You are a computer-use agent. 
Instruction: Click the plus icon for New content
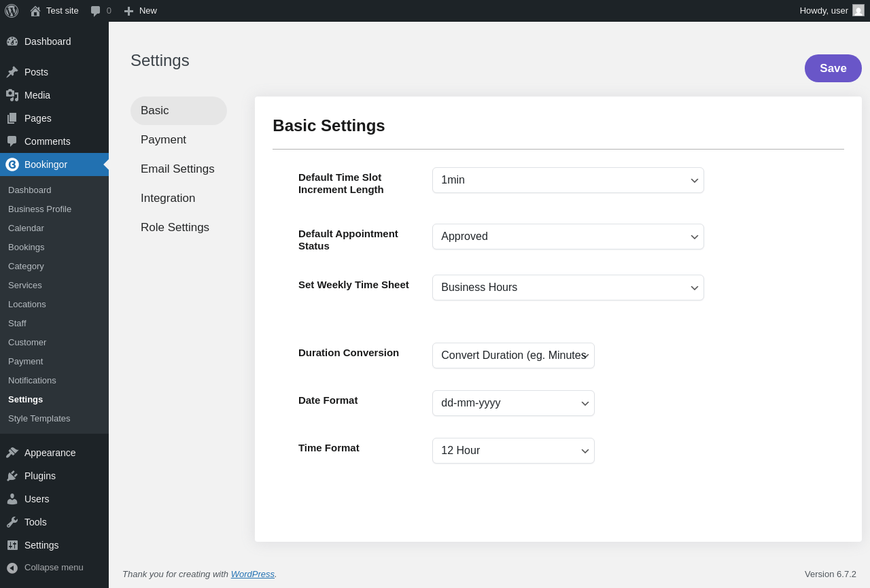(128, 11)
